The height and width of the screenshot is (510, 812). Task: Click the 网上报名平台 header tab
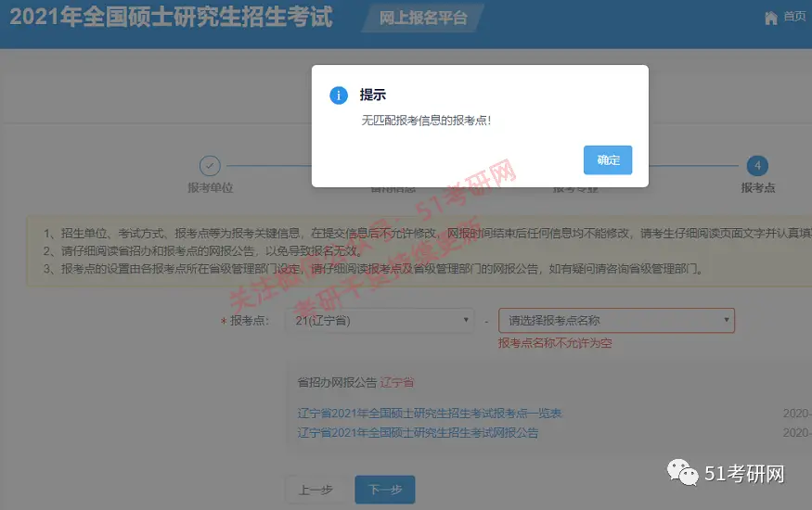423,19
